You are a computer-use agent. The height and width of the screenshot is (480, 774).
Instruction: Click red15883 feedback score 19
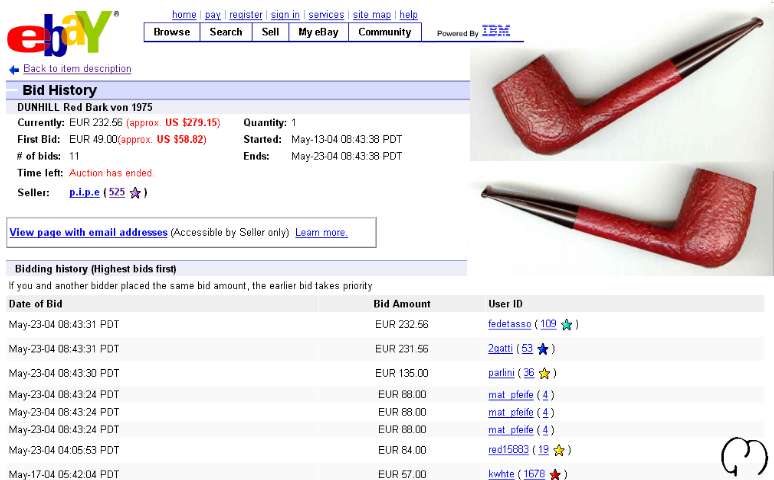click(x=543, y=450)
